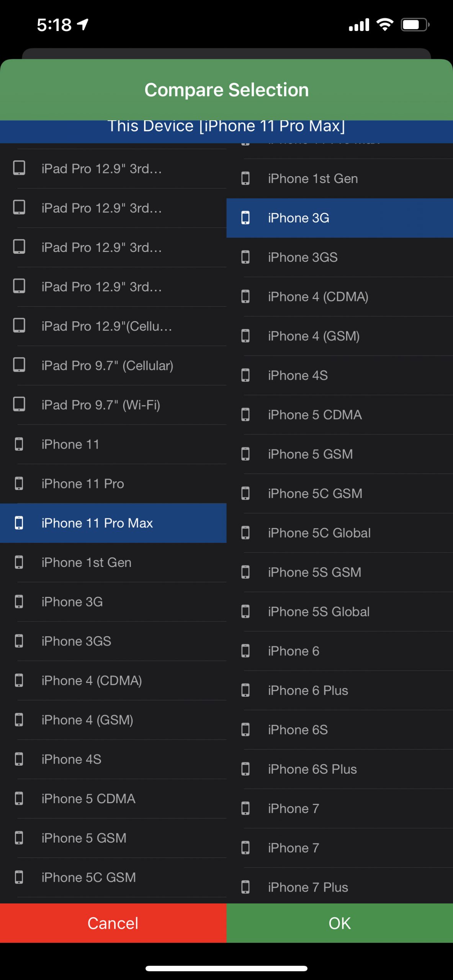Screen dimensions: 453x980
Task: Tap the battery icon in the status bar
Action: coord(415,25)
